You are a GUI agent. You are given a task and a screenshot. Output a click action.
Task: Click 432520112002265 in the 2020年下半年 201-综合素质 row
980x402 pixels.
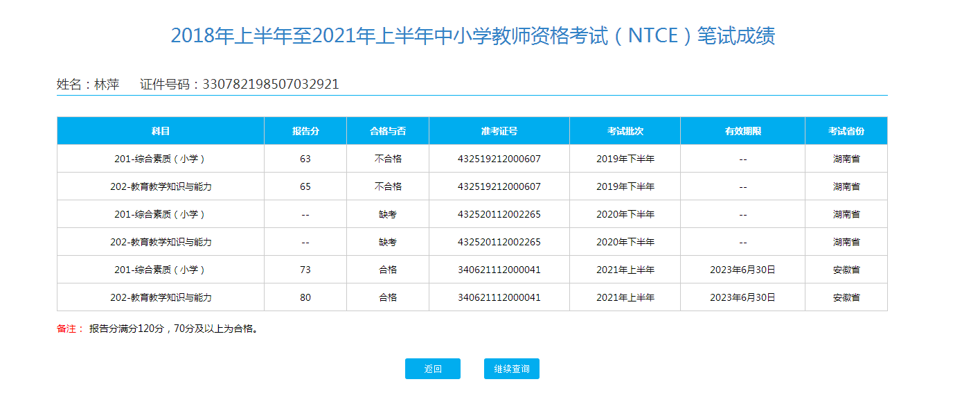[x=499, y=214]
